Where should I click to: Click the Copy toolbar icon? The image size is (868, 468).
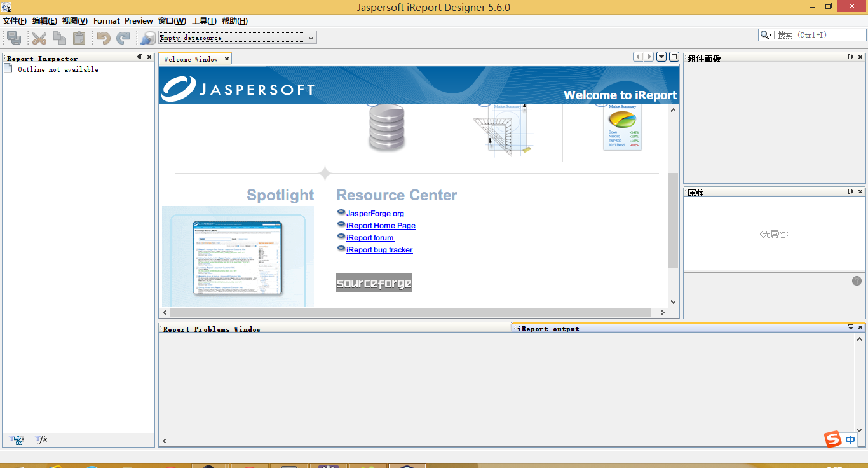59,38
